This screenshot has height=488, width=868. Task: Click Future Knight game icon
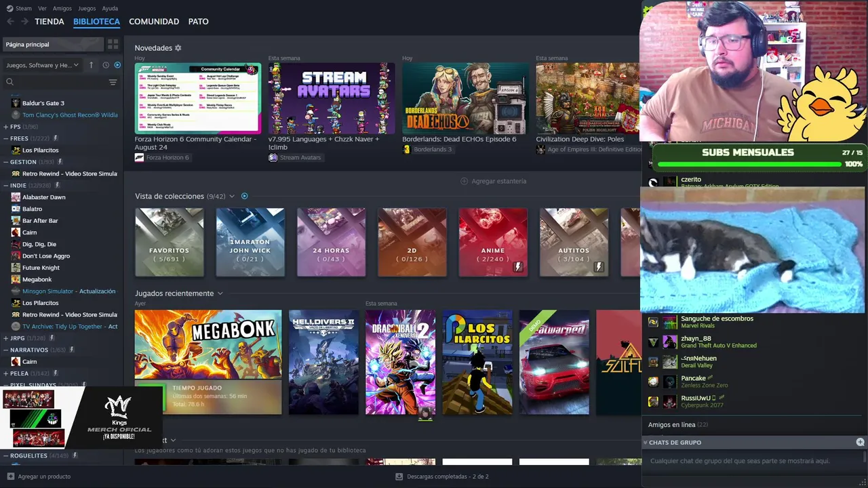coord(16,268)
